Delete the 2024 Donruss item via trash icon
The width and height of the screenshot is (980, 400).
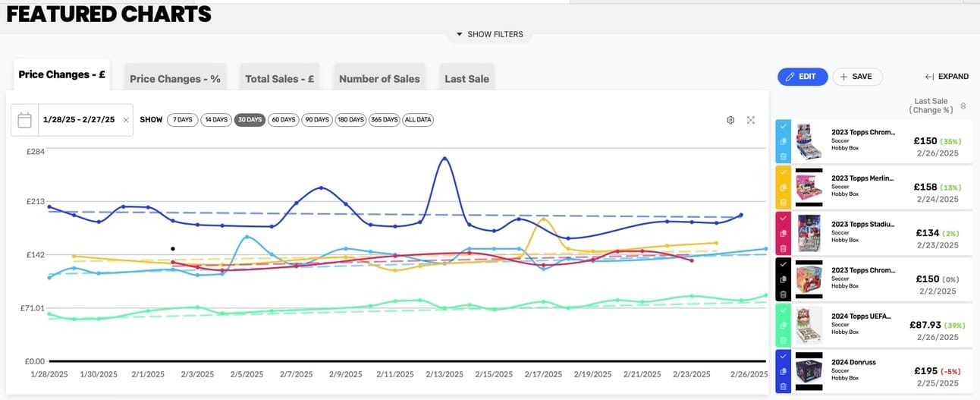point(783,386)
